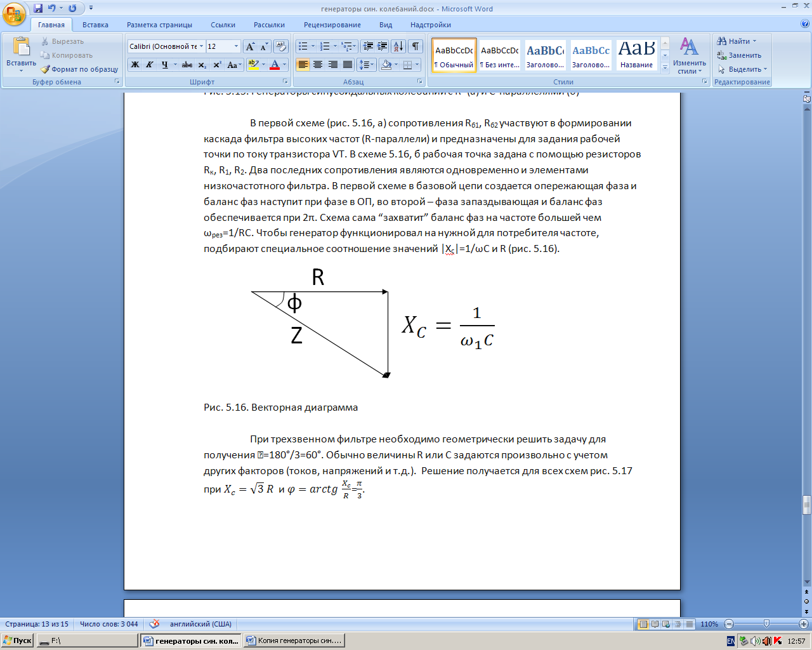Open the font name combo box Calibri
The height and width of the screenshot is (650, 812).
pos(166,46)
